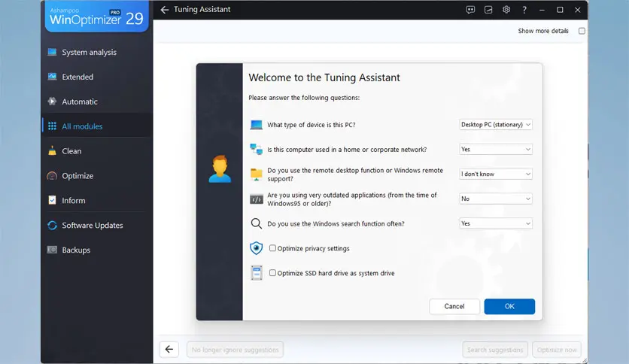Click the Tuning Assistant title text
The height and width of the screenshot is (364, 629).
tap(202, 9)
